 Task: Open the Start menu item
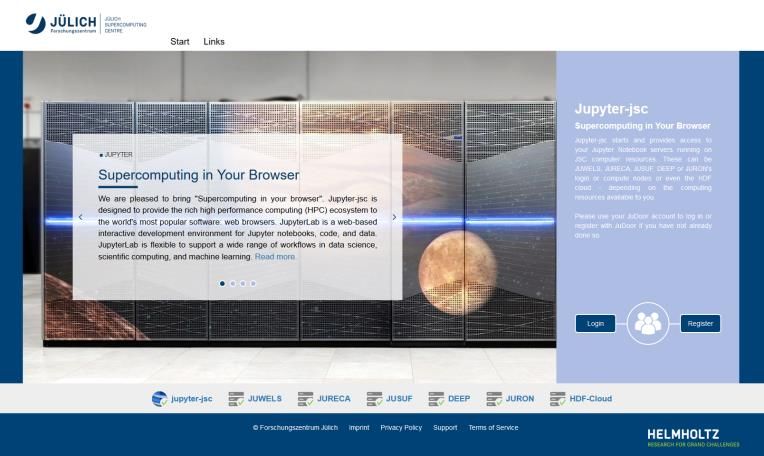point(180,41)
